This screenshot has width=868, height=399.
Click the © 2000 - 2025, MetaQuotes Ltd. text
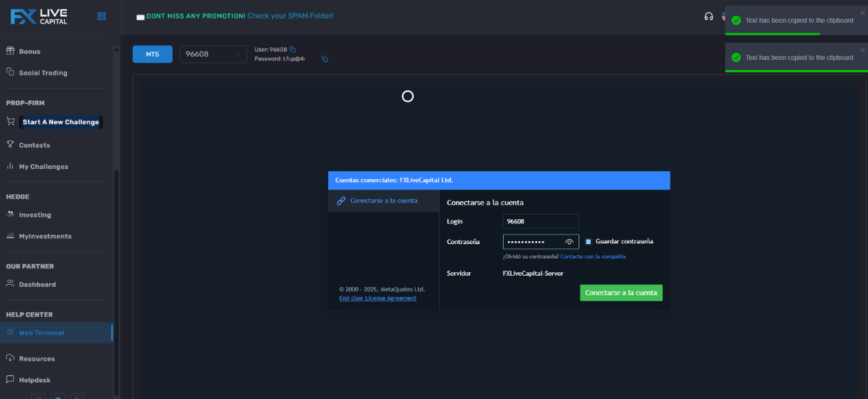pos(382,289)
